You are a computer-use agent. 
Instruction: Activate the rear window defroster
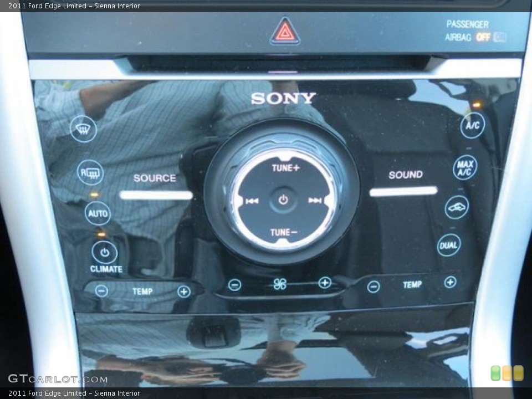(x=90, y=172)
